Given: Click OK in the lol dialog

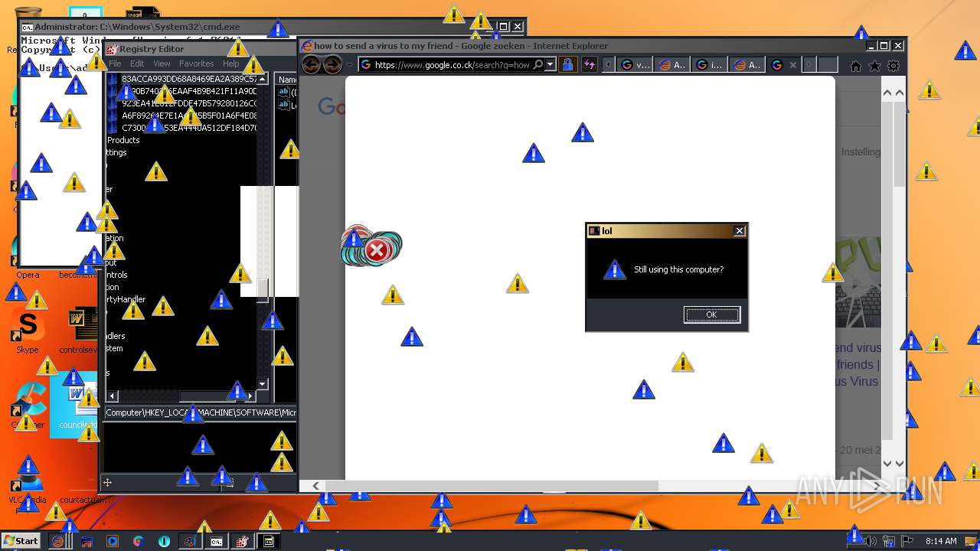Looking at the screenshot, I should click(712, 315).
